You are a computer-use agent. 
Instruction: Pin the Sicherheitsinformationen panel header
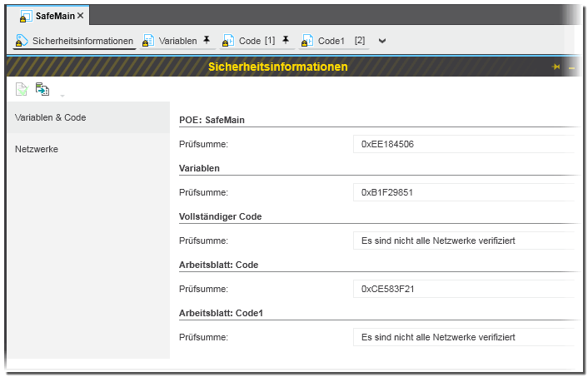coord(556,67)
